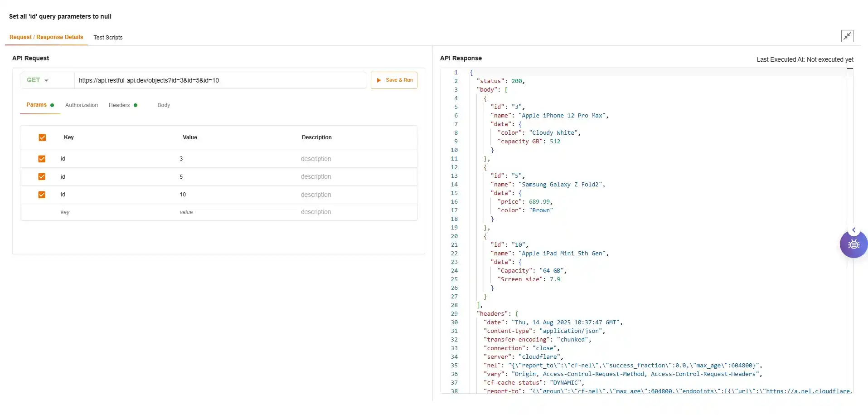Click the play icon in Save & Run
This screenshot has width=868, height=415.
tap(379, 80)
